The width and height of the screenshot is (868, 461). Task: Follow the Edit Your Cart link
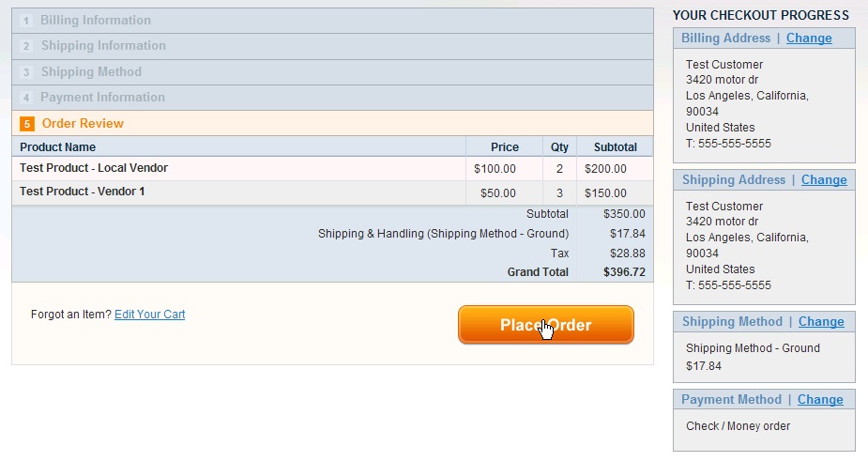click(149, 315)
